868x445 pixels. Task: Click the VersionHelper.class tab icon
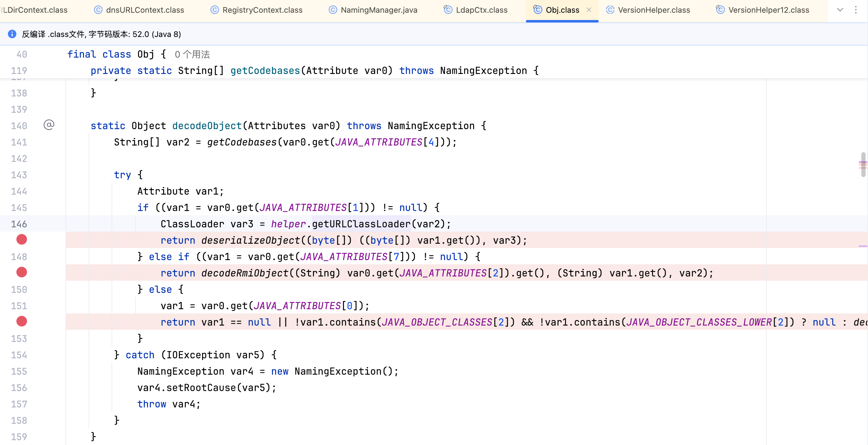pyautogui.click(x=610, y=10)
